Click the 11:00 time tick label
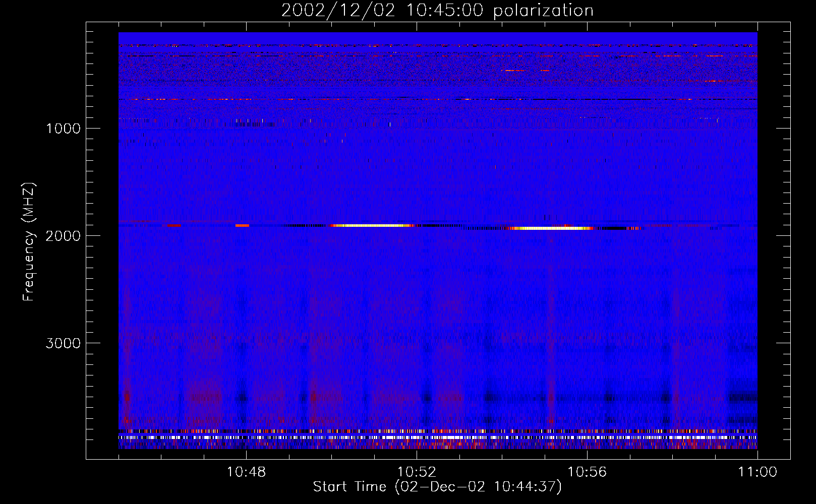The height and width of the screenshot is (504, 816). tap(757, 472)
